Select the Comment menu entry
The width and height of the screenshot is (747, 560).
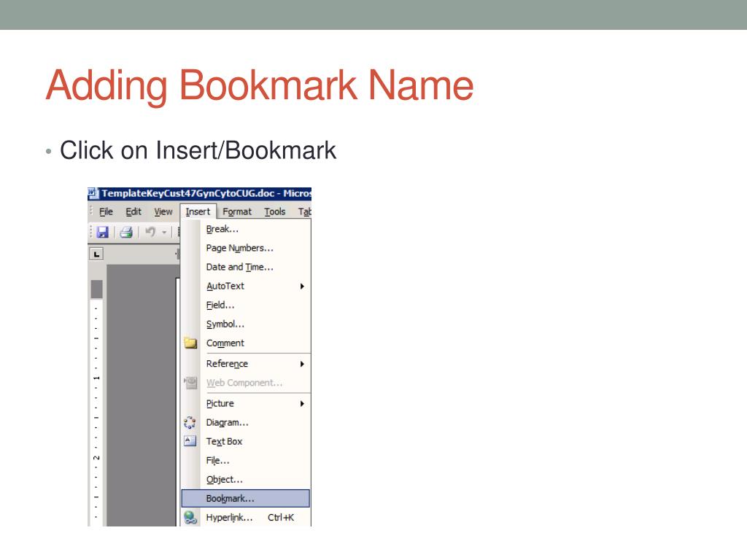click(246, 343)
